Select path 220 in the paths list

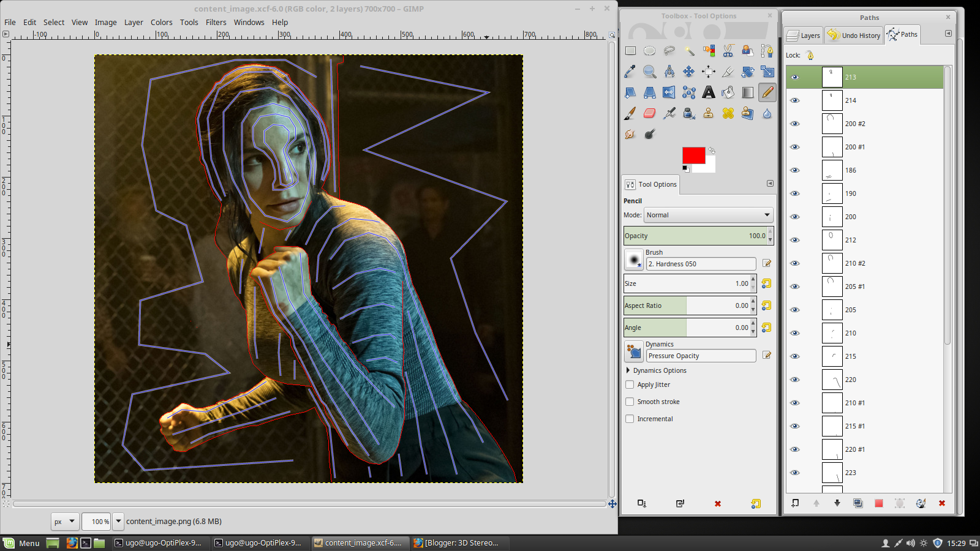point(850,380)
